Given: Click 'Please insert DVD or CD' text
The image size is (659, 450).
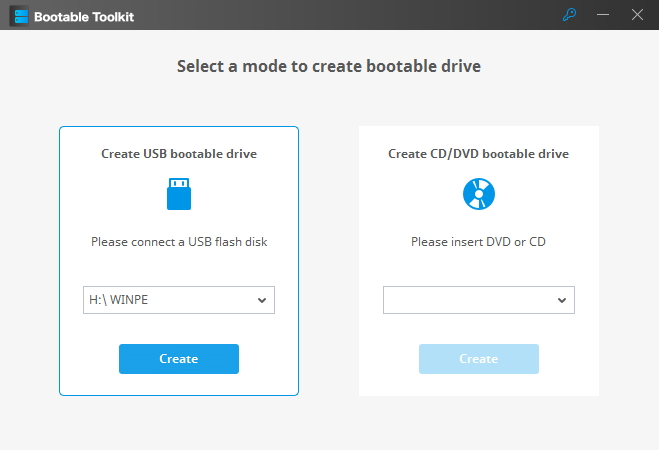Looking at the screenshot, I should [479, 242].
